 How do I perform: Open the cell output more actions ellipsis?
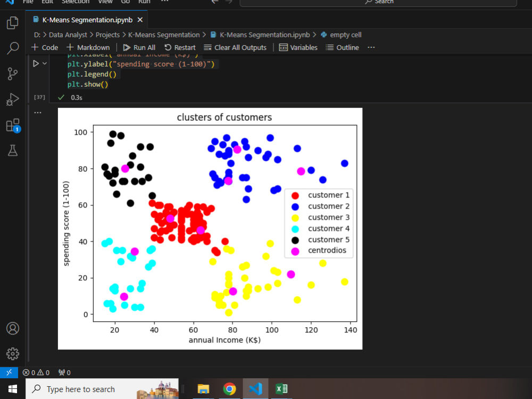click(38, 112)
